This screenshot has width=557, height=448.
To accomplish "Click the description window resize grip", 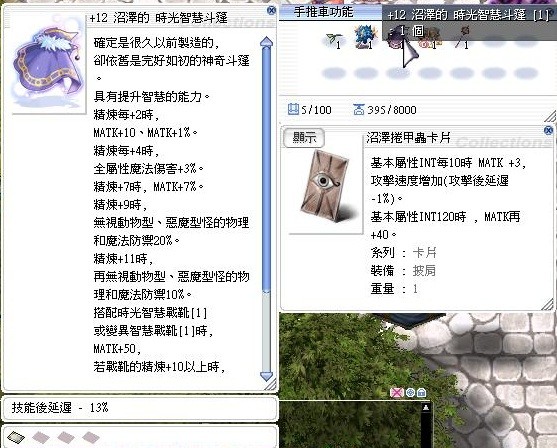I will tap(271, 384).
